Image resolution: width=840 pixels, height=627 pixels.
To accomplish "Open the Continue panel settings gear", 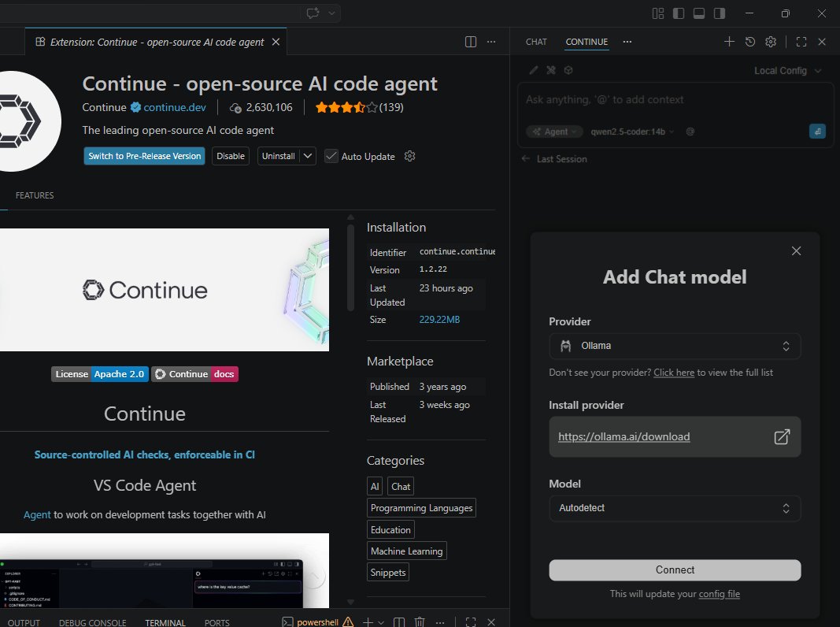I will 770,42.
